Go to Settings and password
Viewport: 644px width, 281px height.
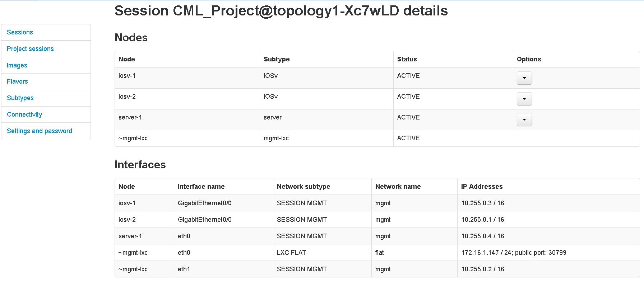point(40,131)
